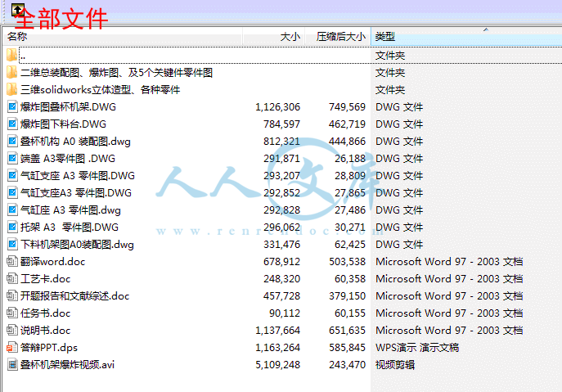Click compressed size 585,845
Image resolution: width=562 pixels, height=392 pixels.
click(347, 348)
